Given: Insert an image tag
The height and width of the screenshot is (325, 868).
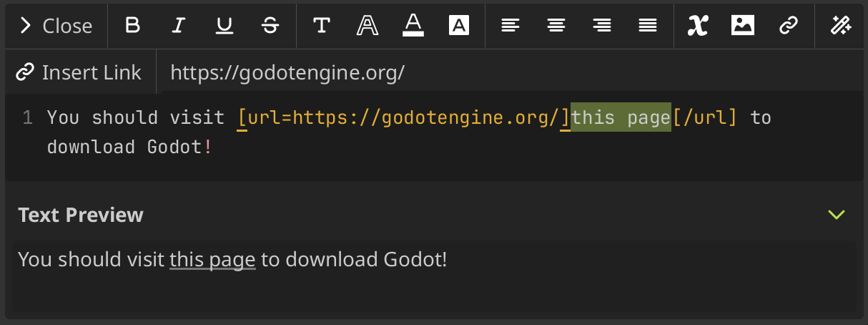Looking at the screenshot, I should [x=743, y=26].
